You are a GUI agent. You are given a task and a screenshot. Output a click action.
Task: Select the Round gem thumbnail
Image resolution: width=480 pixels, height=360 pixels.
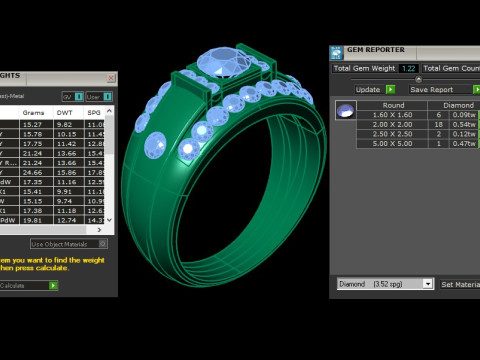tap(346, 110)
